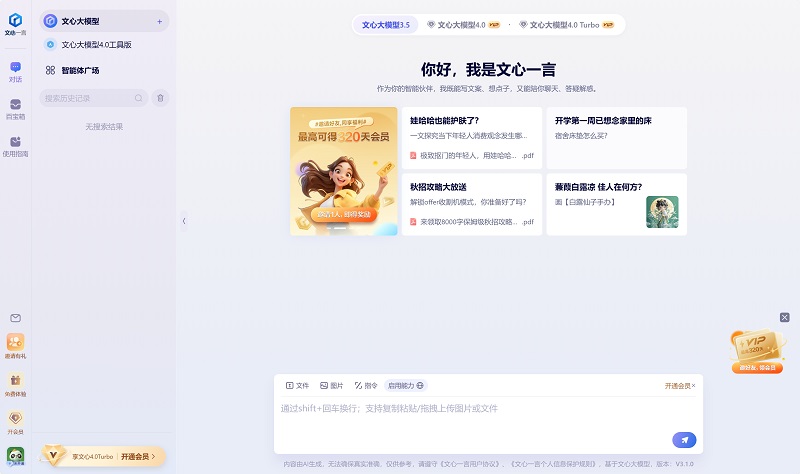
Task: Click the 来领取8000字保姆级秋招攻略 pdf attachment
Action: 472,222
